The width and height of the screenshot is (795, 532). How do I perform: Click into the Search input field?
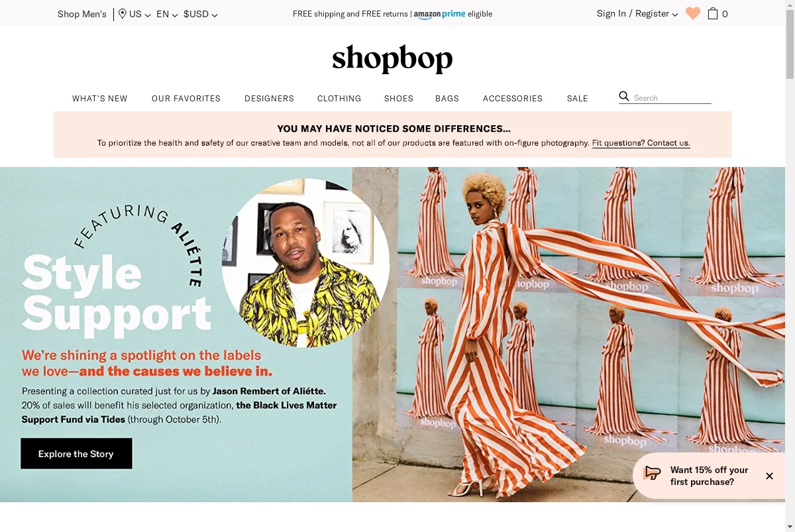(672, 97)
